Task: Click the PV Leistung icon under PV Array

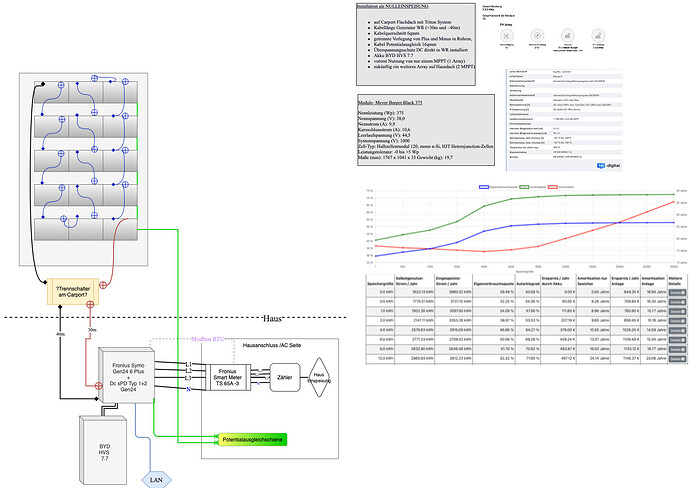Action: point(598,35)
